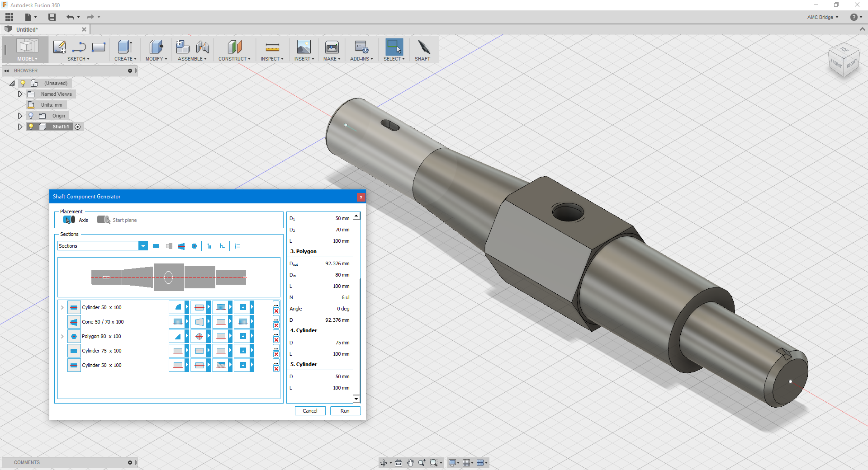868x470 pixels.
Task: Open the MODIFY menu
Action: [156, 59]
